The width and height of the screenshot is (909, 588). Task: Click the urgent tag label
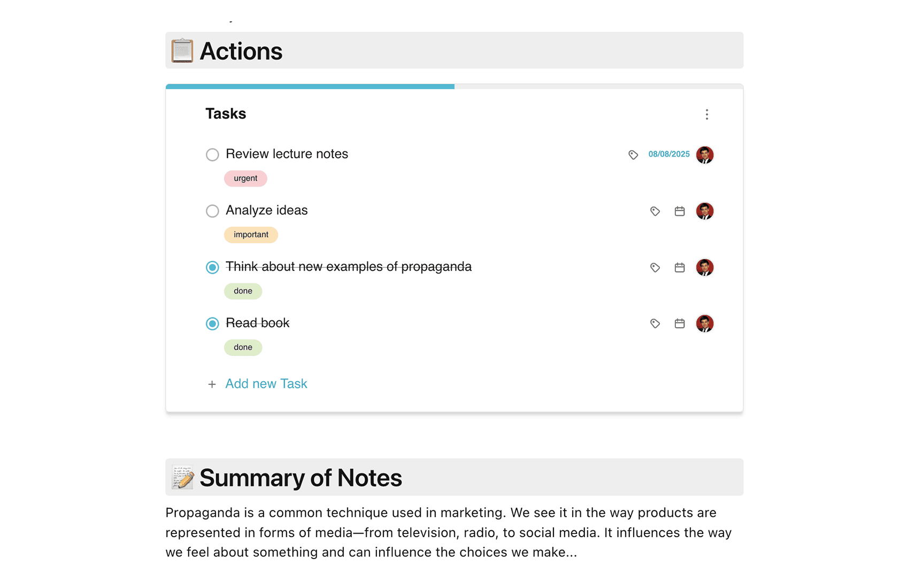coord(245,179)
